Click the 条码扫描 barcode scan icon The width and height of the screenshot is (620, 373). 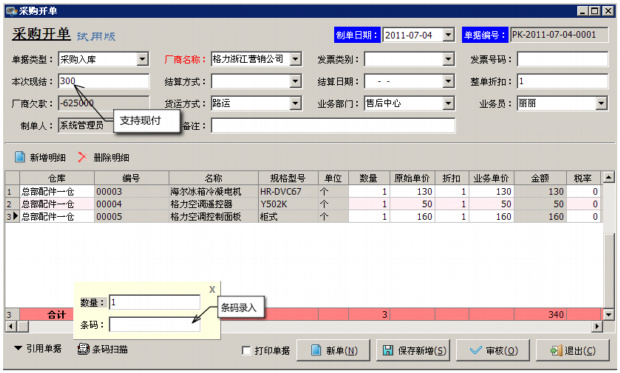pyautogui.click(x=83, y=348)
